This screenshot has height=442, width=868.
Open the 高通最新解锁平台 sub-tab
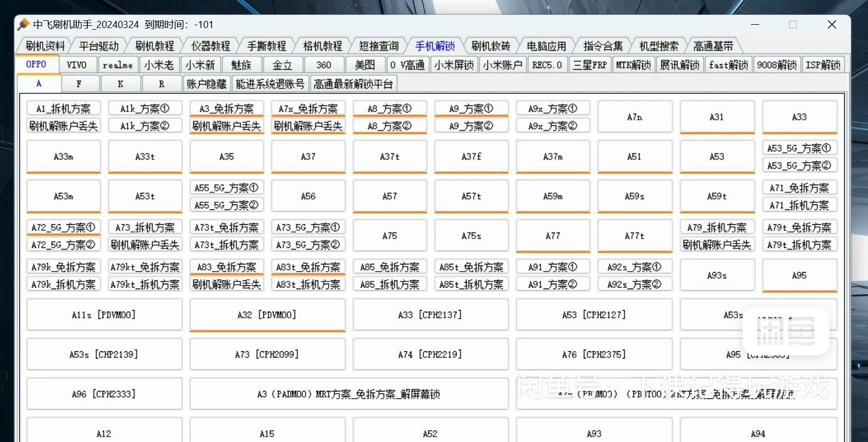coord(353,84)
